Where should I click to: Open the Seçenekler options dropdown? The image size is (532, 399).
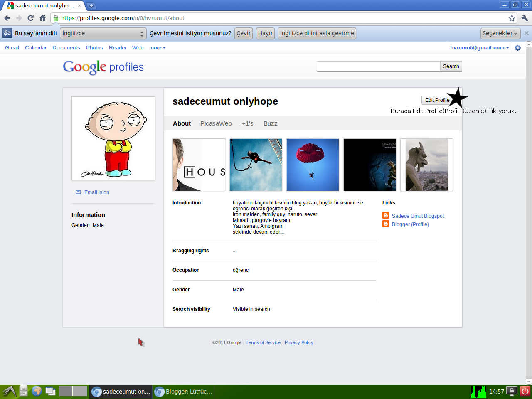click(x=500, y=33)
